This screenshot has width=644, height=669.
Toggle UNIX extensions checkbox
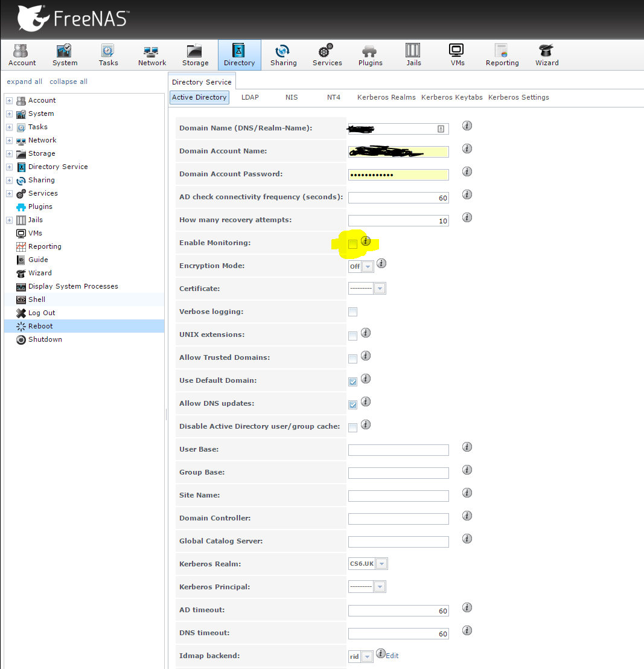tap(352, 336)
